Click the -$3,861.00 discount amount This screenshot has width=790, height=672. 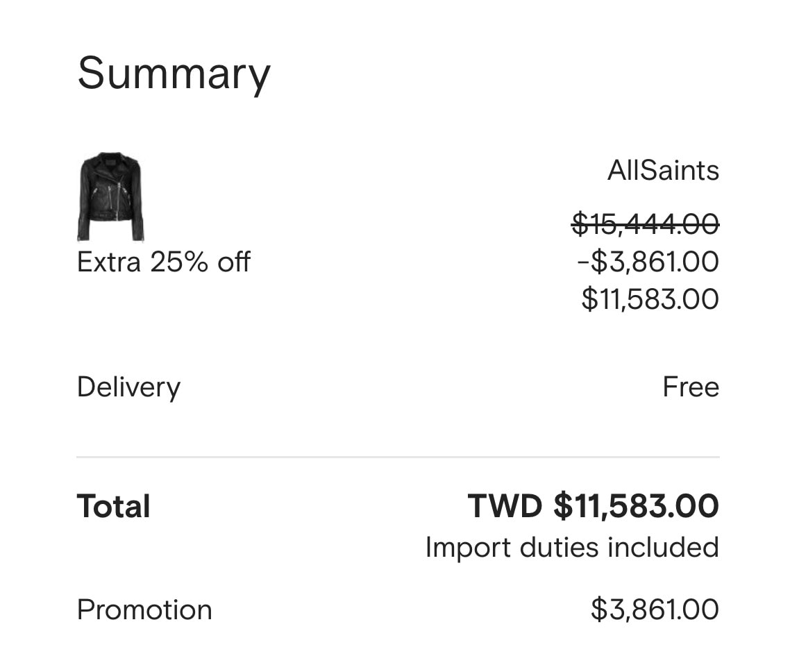tap(648, 262)
